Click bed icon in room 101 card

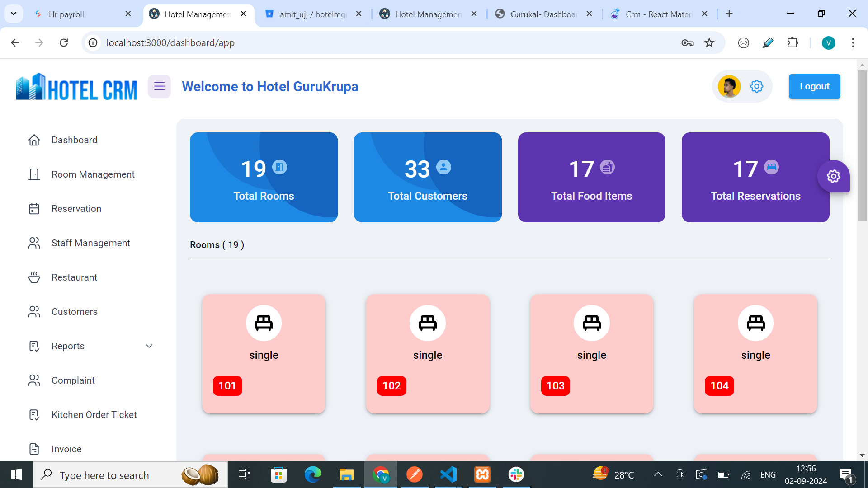tap(264, 323)
